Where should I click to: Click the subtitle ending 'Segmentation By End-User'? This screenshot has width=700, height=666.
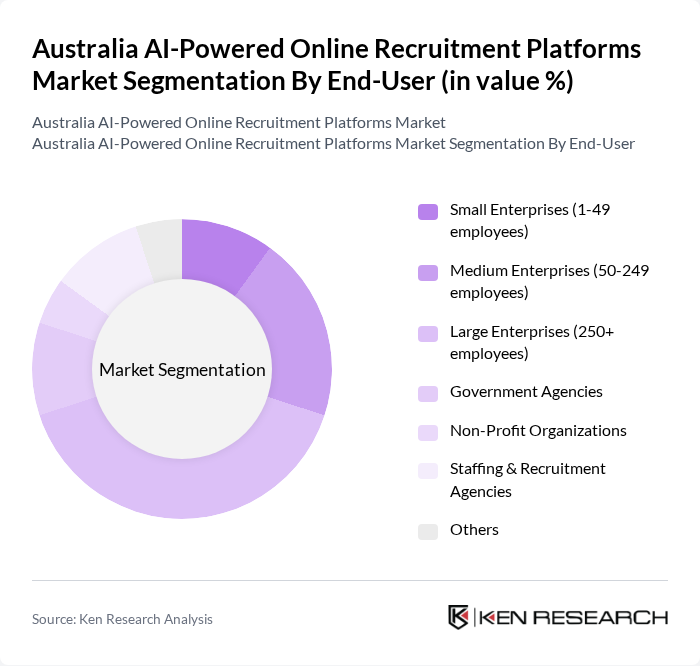pyautogui.click(x=333, y=144)
